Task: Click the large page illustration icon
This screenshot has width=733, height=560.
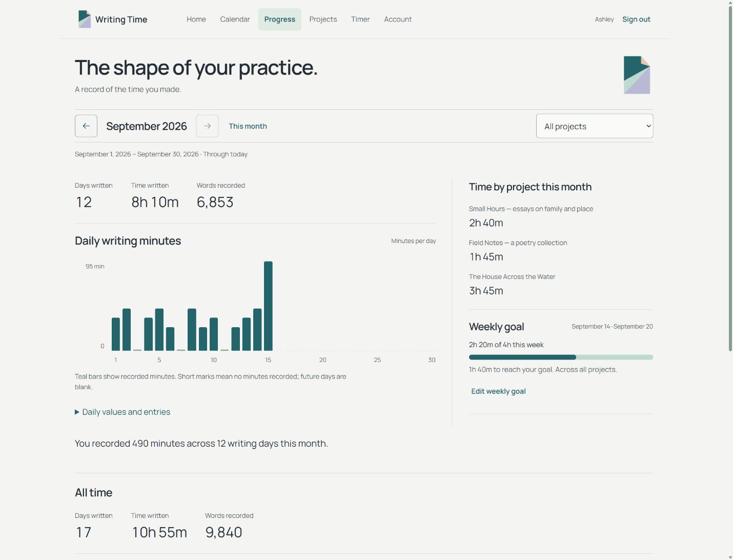Action: click(x=637, y=75)
